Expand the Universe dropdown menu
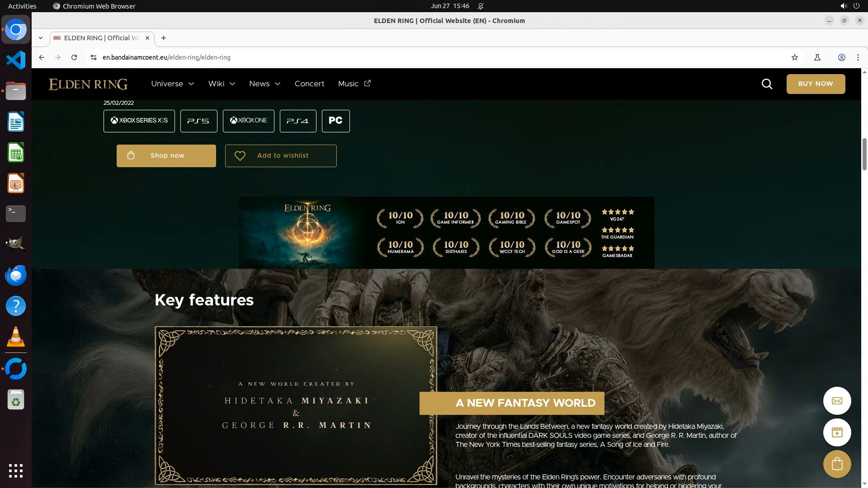 click(x=172, y=84)
